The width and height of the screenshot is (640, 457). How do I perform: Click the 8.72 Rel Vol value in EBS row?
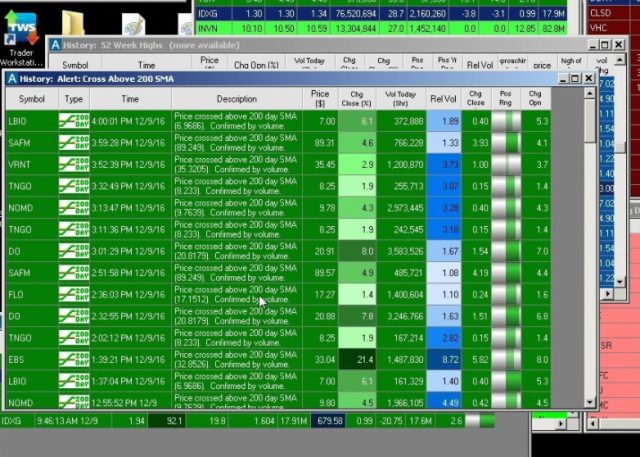tap(443, 359)
